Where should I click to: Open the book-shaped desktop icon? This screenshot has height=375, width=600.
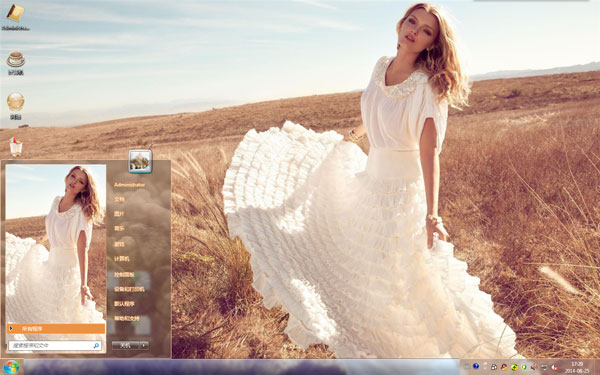pos(15,13)
